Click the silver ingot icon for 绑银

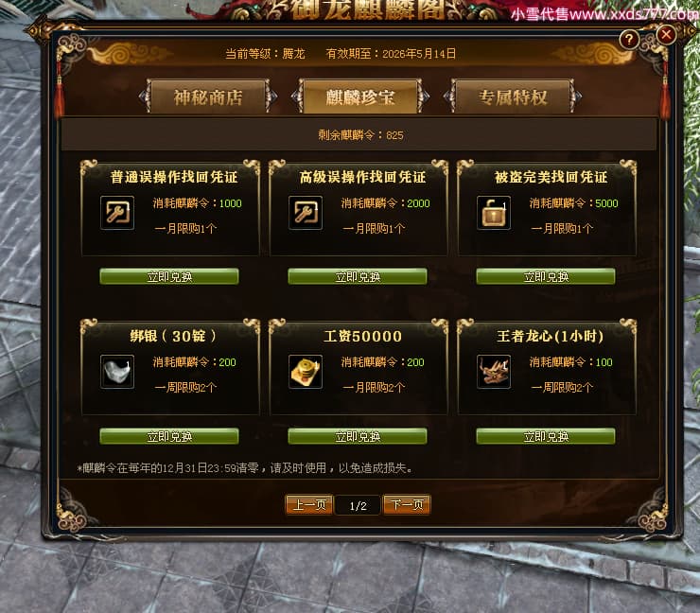pos(117,372)
